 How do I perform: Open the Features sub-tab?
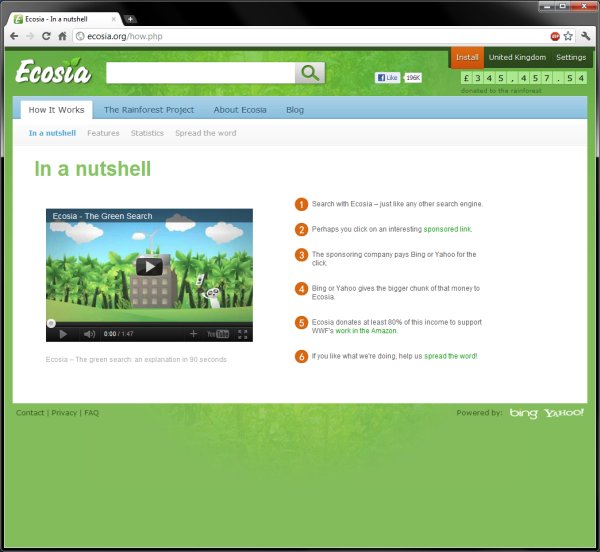pos(103,133)
